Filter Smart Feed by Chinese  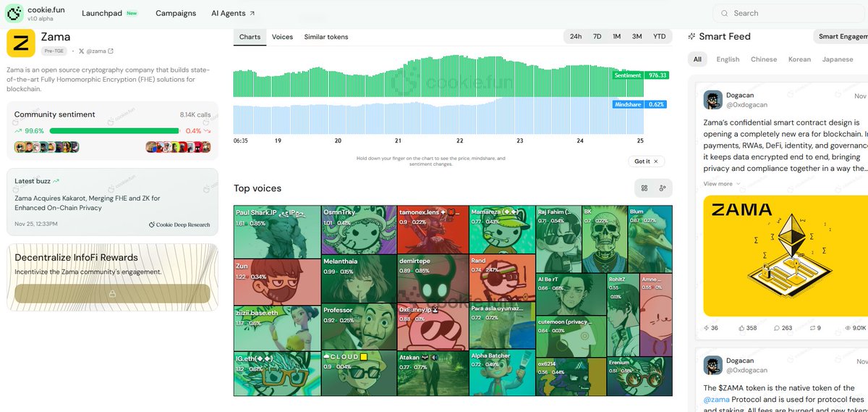[764, 59]
